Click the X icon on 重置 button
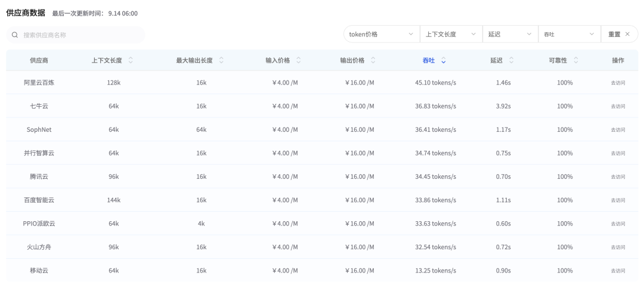This screenshot has width=644, height=288. [627, 34]
